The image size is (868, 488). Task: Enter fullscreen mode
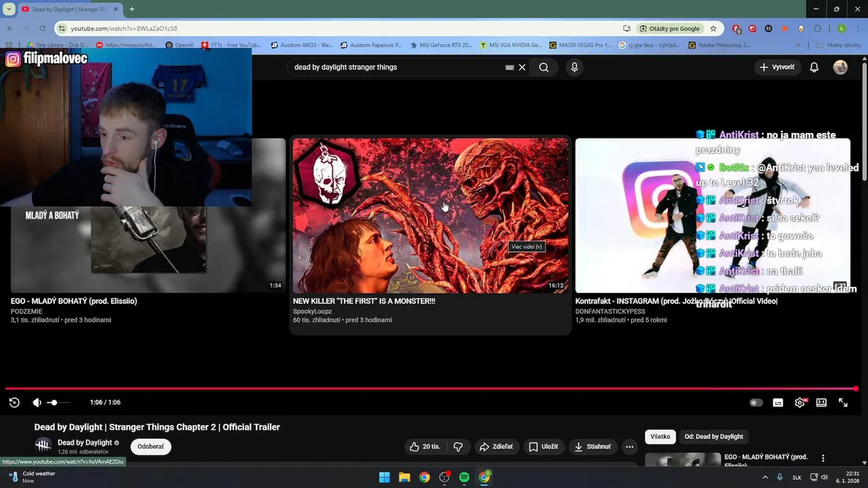pos(843,403)
